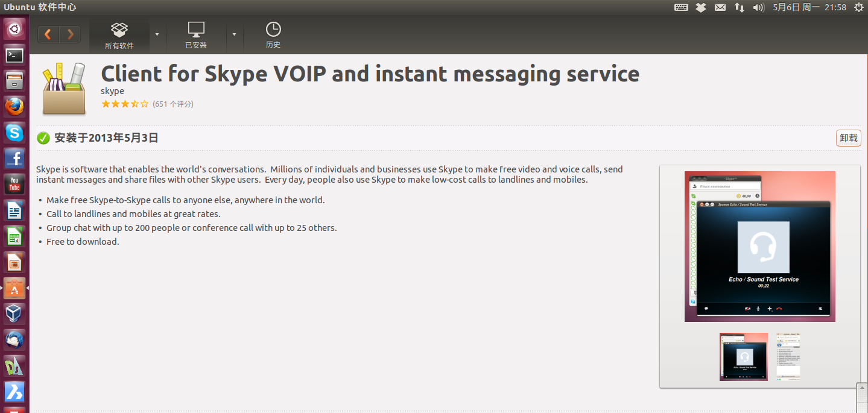Click the 卸载 (Uninstall) button
Screen dimensions: 868x413
point(848,138)
